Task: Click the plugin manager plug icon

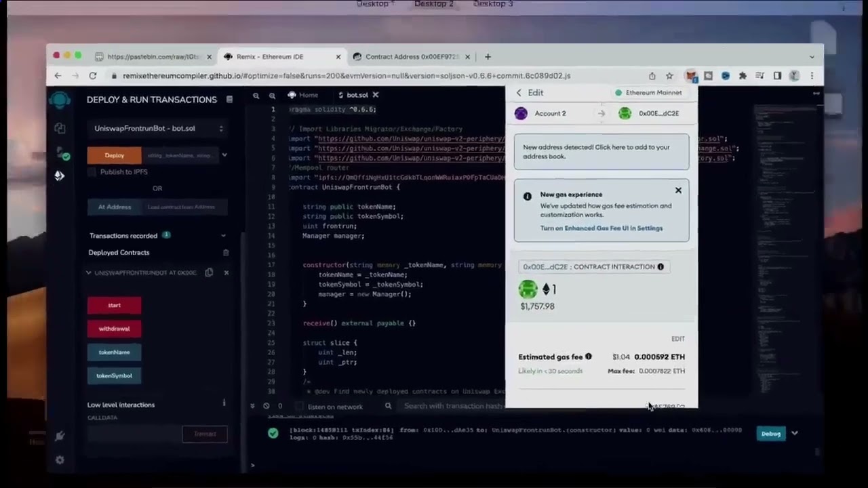Action: (60, 436)
